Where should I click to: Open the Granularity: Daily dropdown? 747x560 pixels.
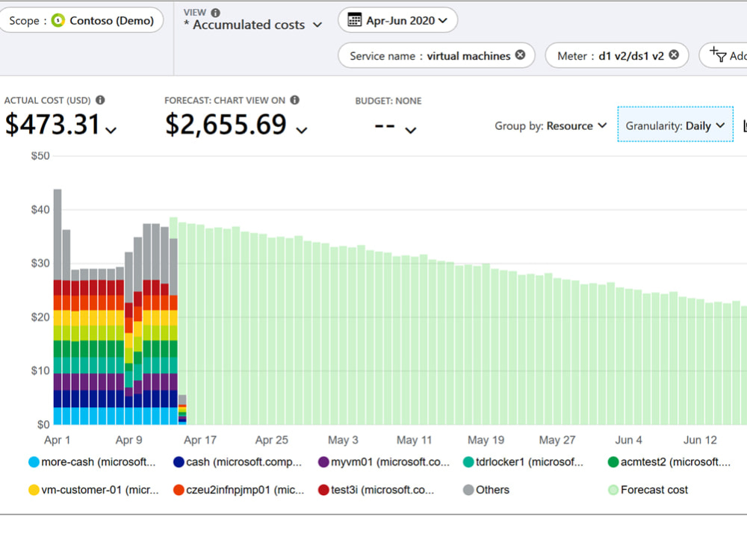pos(675,125)
